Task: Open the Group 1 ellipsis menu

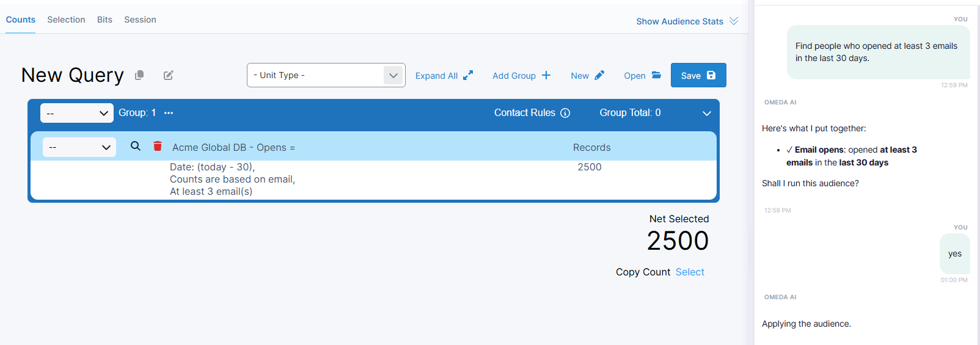Action: point(169,113)
